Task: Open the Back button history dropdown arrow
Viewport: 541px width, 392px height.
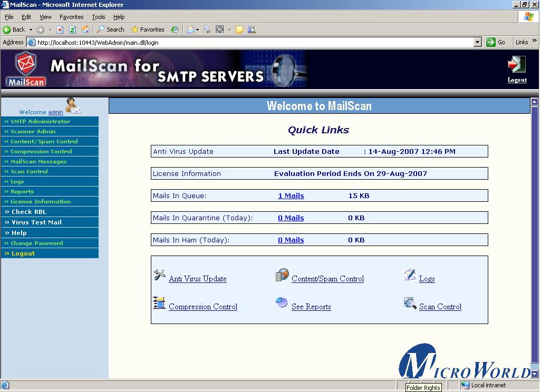Action: [x=31, y=30]
